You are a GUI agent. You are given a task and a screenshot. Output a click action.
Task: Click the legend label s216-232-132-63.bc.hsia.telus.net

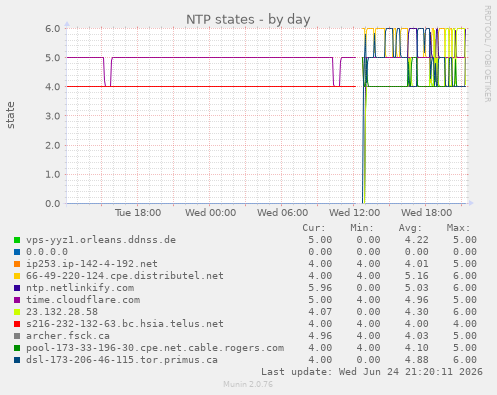[x=125, y=324]
